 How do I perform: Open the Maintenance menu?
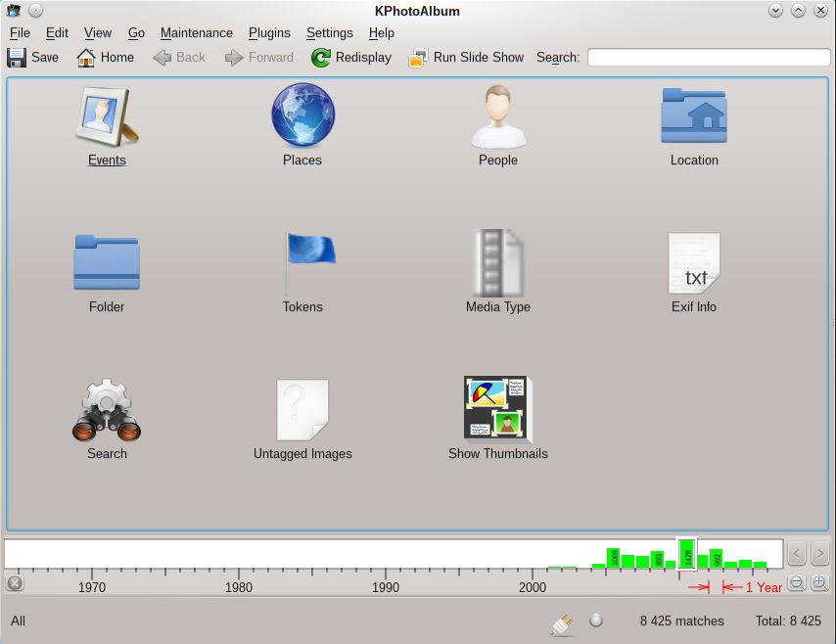pyautogui.click(x=196, y=33)
